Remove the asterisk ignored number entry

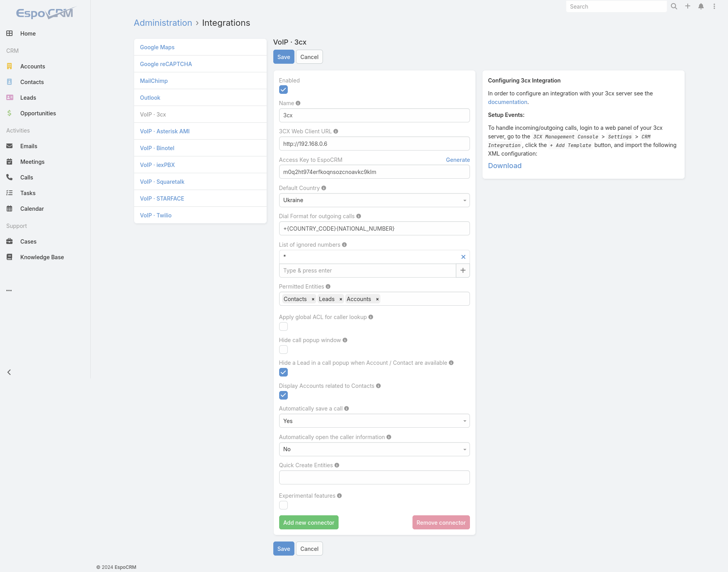point(463,257)
